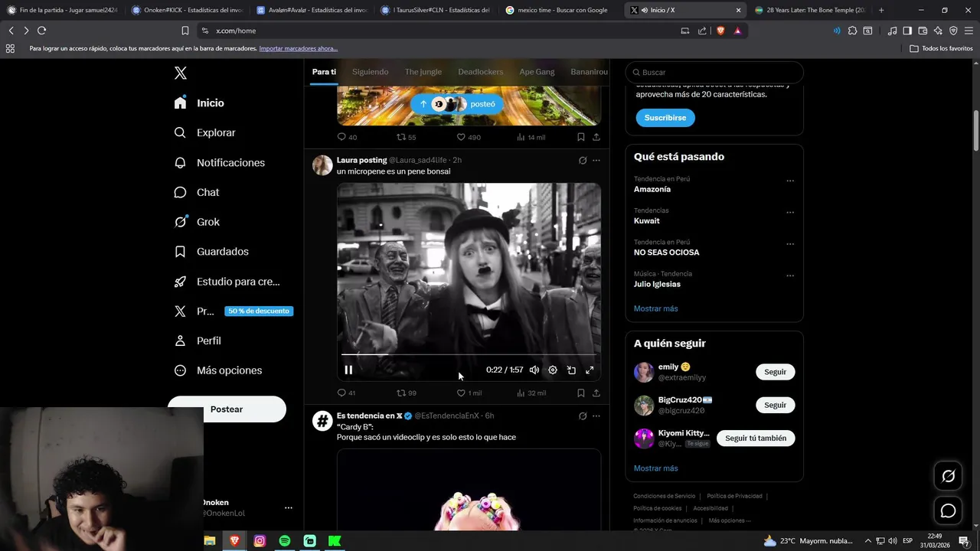This screenshot has height=551, width=980.
Task: Follow BigCruz420
Action: pos(775,405)
